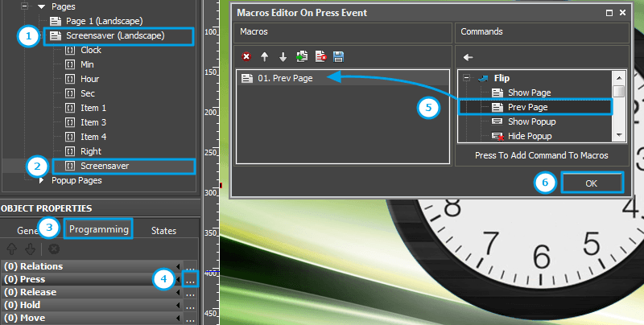Move macro command up arrow
This screenshot has width=644, height=325.
265,56
